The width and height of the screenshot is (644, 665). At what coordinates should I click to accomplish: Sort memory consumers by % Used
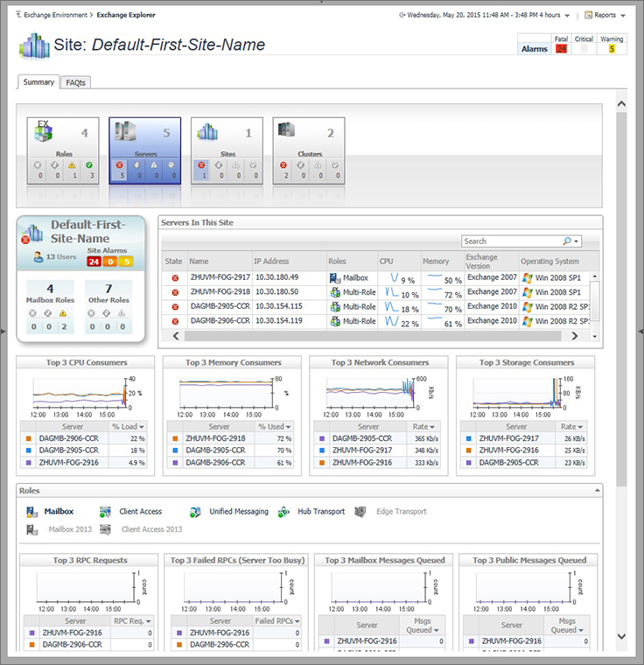(275, 427)
